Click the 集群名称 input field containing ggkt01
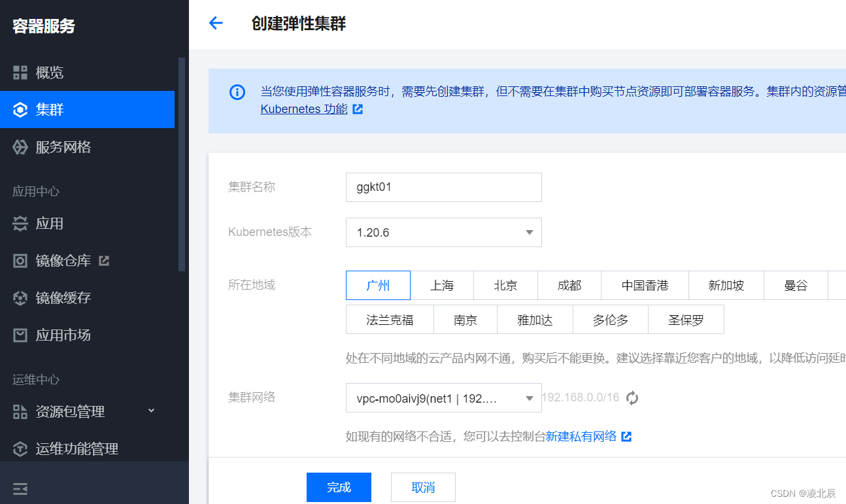 (x=443, y=188)
